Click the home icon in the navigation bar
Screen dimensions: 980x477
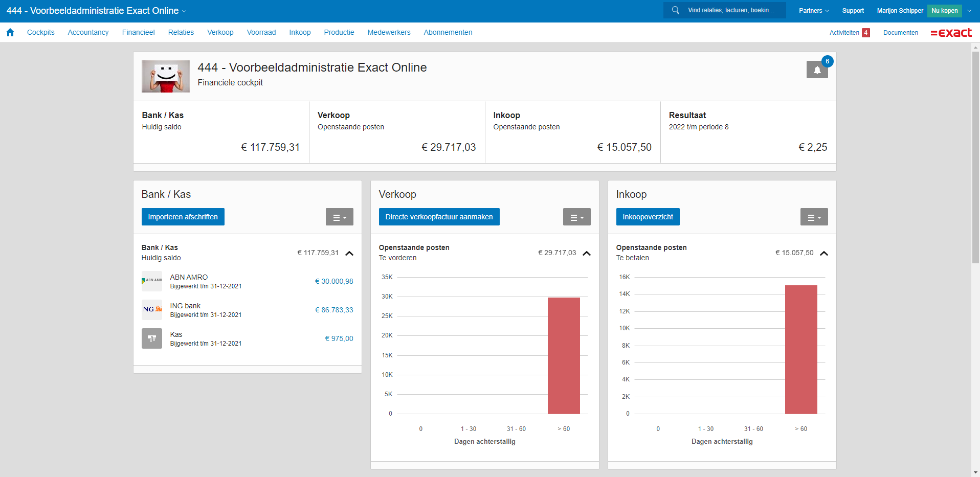click(x=10, y=32)
